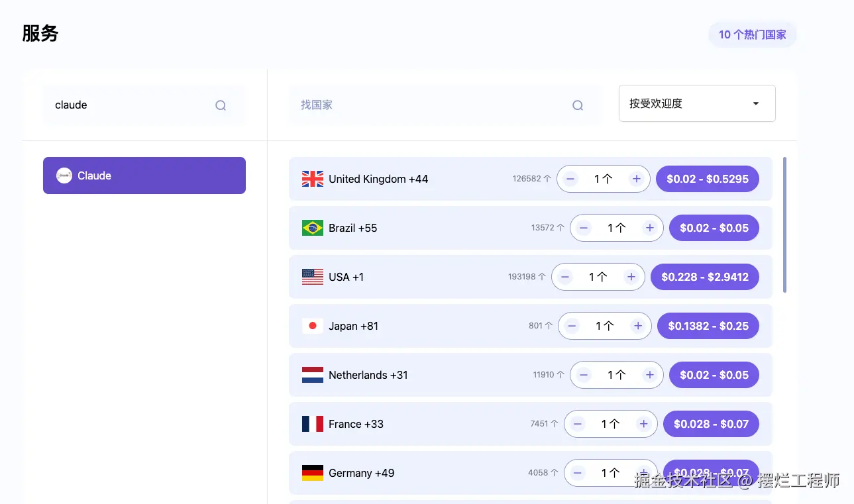Click the Germany flag icon
Screen dimensions: 854x504
pyautogui.click(x=313, y=473)
